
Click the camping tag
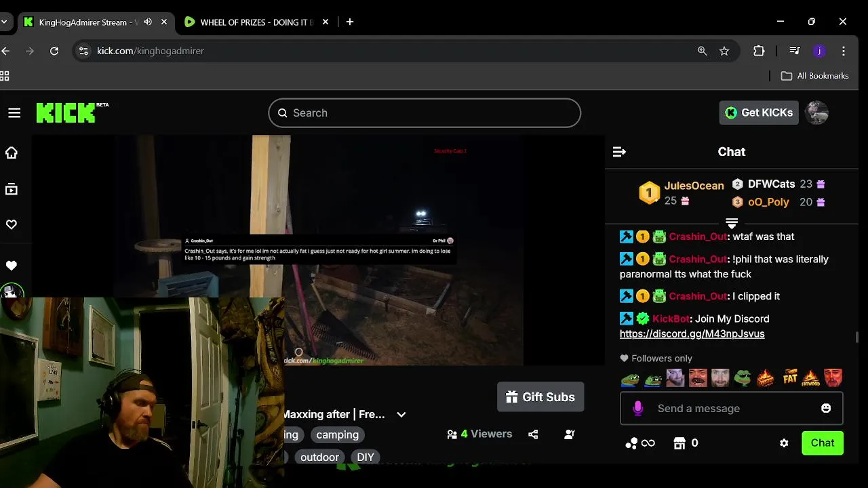(x=337, y=435)
